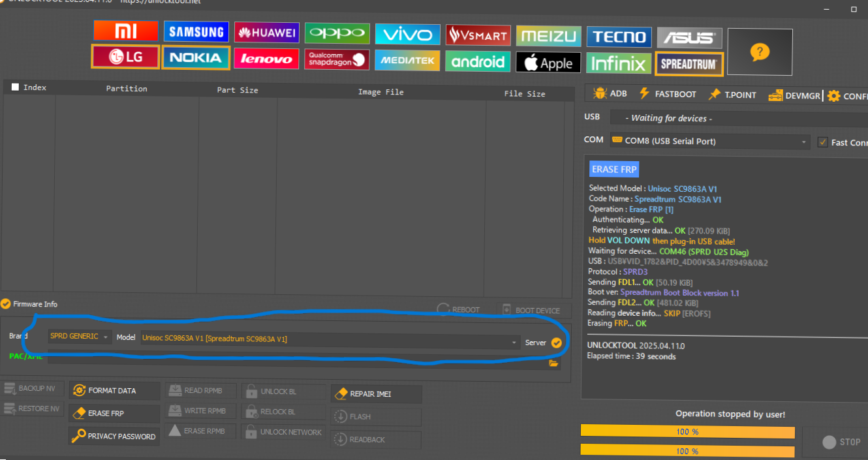Select the Apple brand icon
868x460 pixels.
(548, 63)
